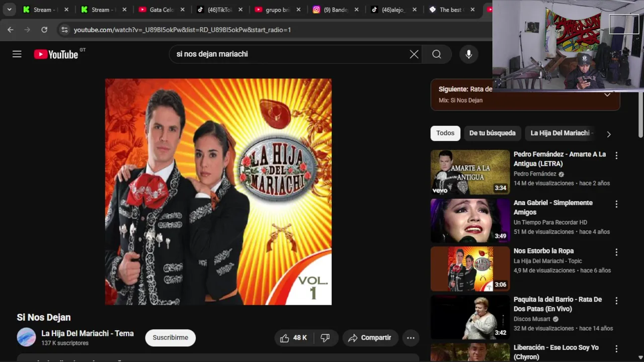Click the browser forward arrow

click(x=27, y=30)
